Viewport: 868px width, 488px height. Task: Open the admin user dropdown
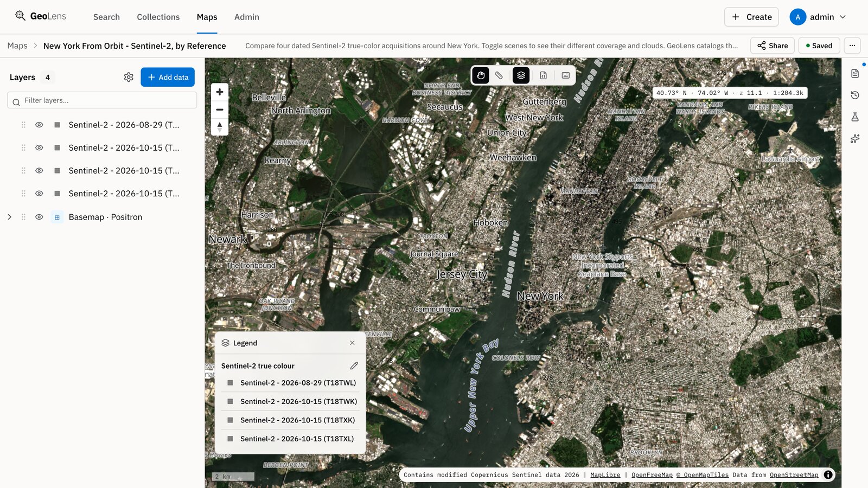coord(818,17)
